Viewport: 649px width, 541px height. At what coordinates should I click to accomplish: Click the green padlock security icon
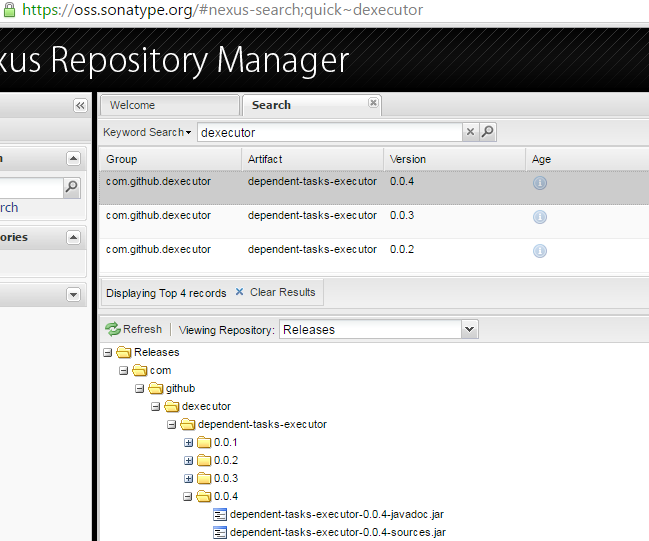click(x=9, y=10)
